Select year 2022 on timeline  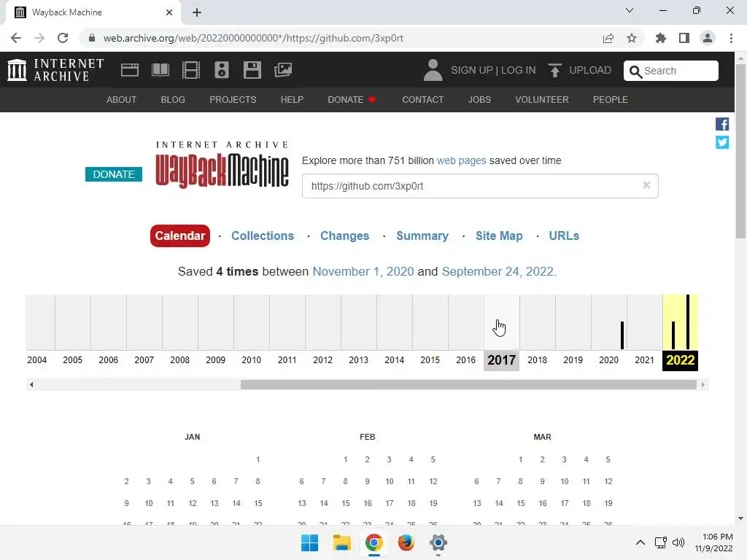click(x=681, y=360)
